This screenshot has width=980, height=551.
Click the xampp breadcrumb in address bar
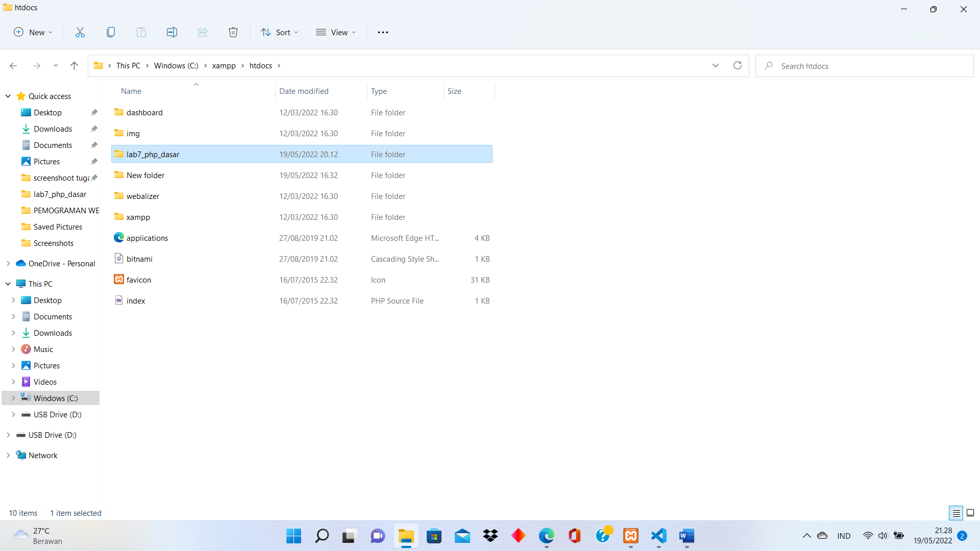224,66
